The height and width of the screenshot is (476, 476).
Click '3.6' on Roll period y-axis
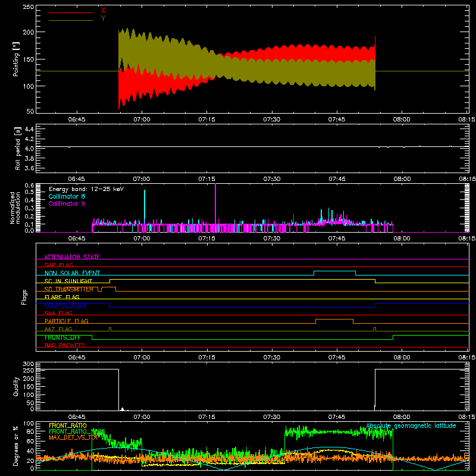point(29,168)
